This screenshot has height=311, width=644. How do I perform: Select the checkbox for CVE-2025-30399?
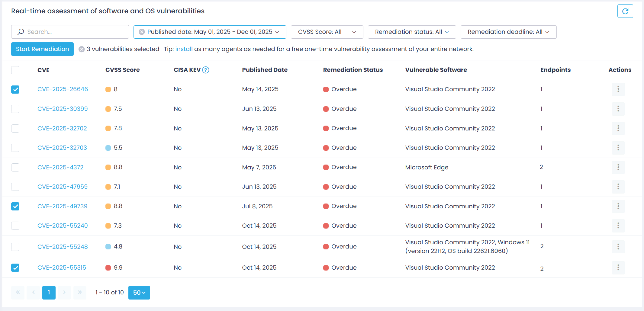click(15, 109)
